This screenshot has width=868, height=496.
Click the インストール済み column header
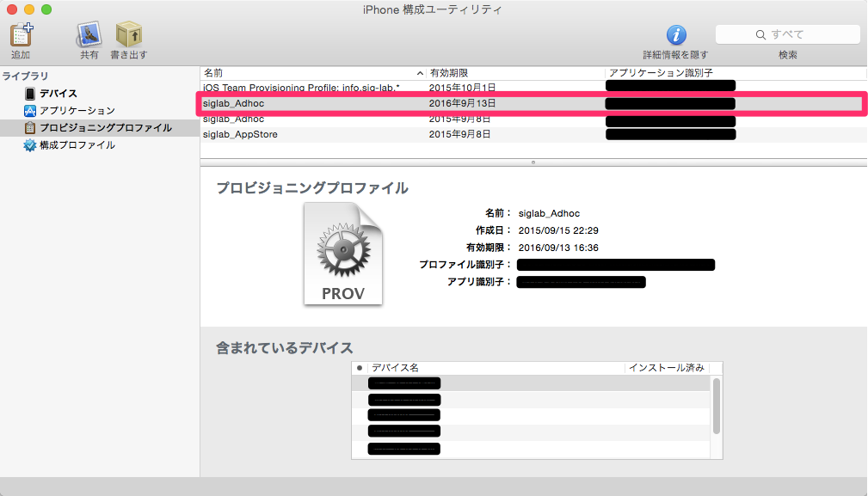667,368
